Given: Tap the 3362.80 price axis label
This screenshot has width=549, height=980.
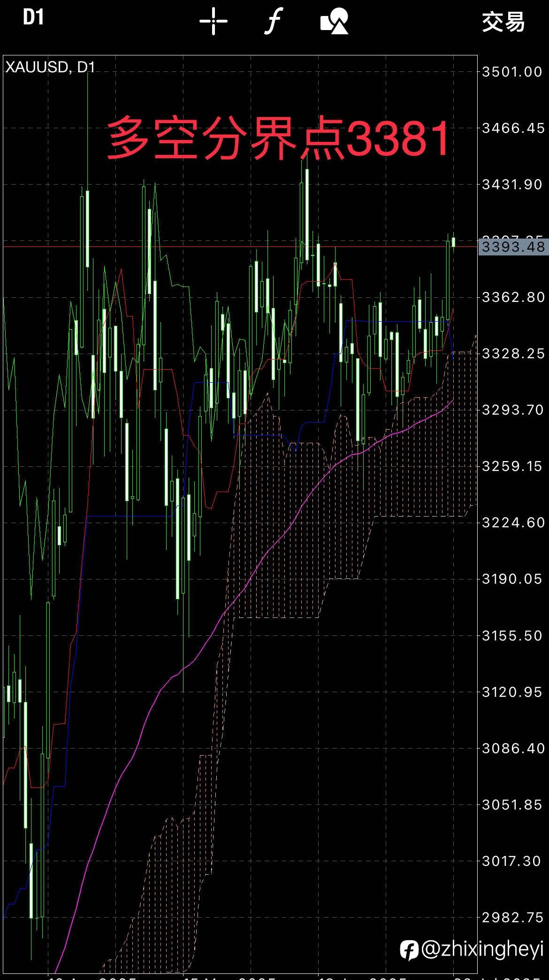Looking at the screenshot, I should click(513, 297).
